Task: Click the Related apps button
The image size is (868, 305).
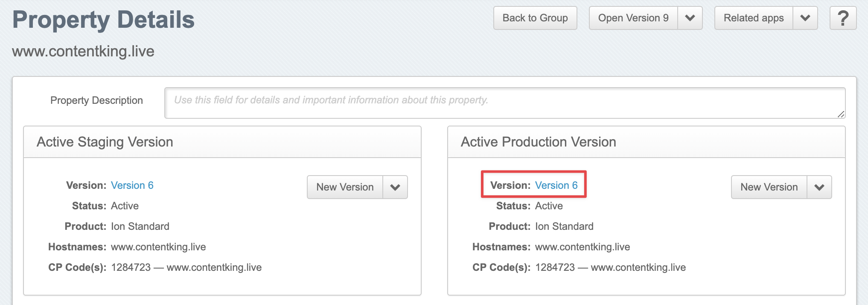Action: pos(754,18)
